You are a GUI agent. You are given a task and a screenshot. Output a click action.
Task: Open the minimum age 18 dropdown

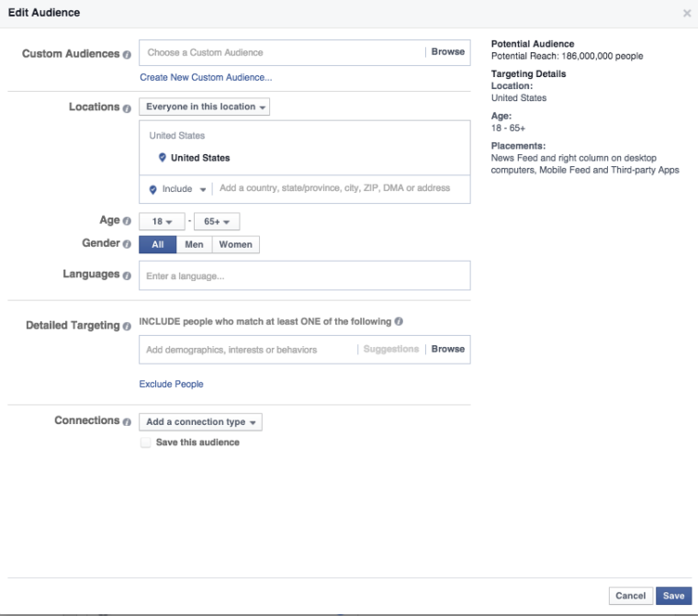pos(162,222)
